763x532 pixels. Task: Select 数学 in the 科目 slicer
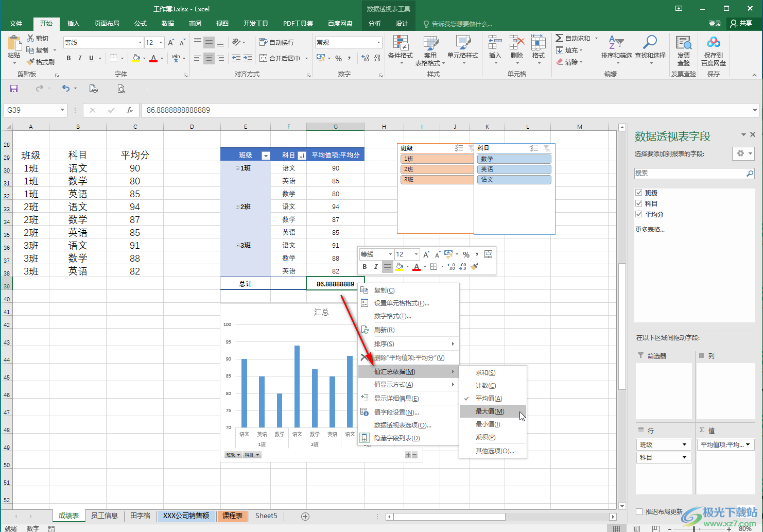tap(513, 159)
